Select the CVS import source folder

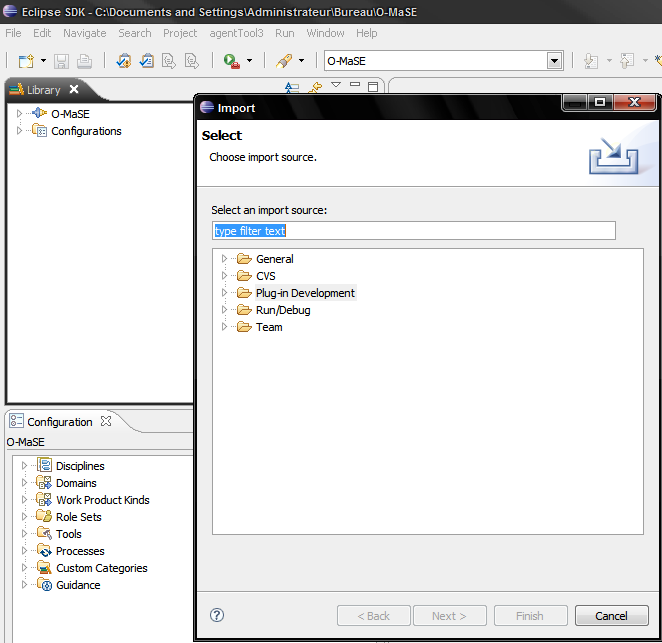coord(266,276)
